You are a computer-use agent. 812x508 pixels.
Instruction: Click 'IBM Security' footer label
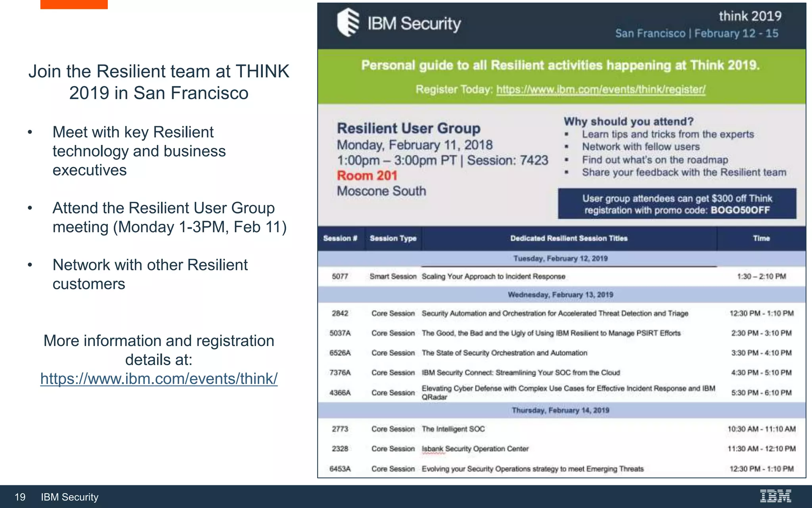click(69, 497)
